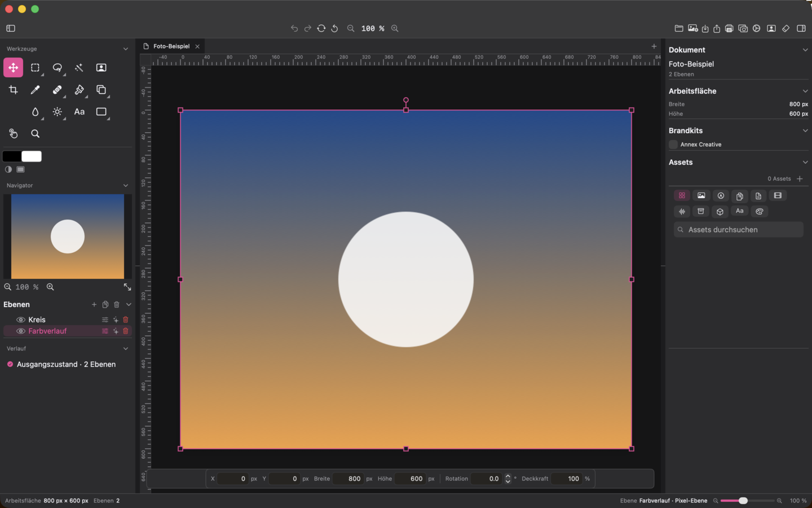The image size is (812, 508).
Task: Toggle visibility of the Farbverlauf layer
Action: pyautogui.click(x=21, y=331)
